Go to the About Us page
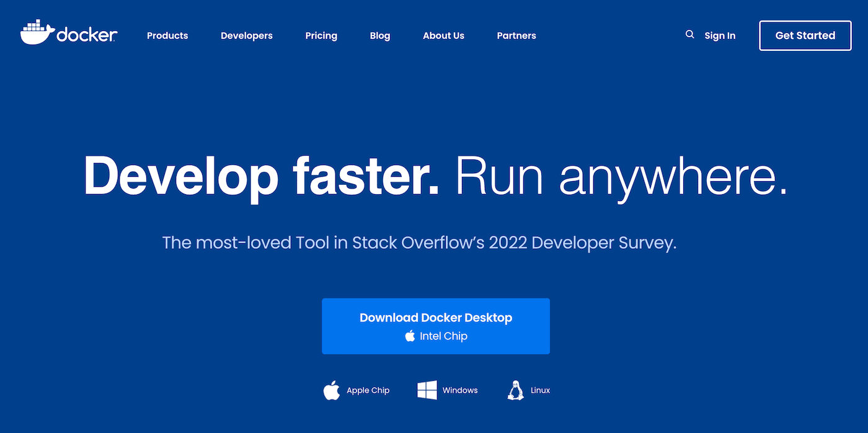Screen dimensions: 868x433 point(443,35)
